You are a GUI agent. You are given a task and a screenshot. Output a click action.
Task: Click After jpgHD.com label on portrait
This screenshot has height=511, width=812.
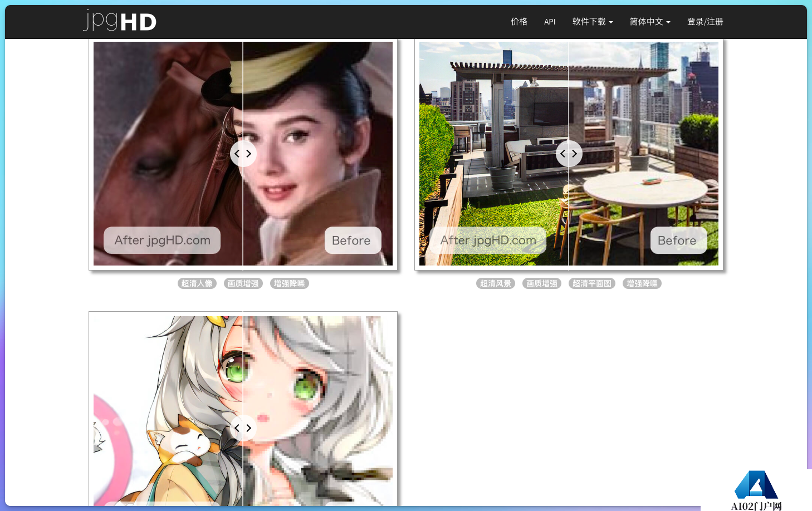[x=162, y=240]
